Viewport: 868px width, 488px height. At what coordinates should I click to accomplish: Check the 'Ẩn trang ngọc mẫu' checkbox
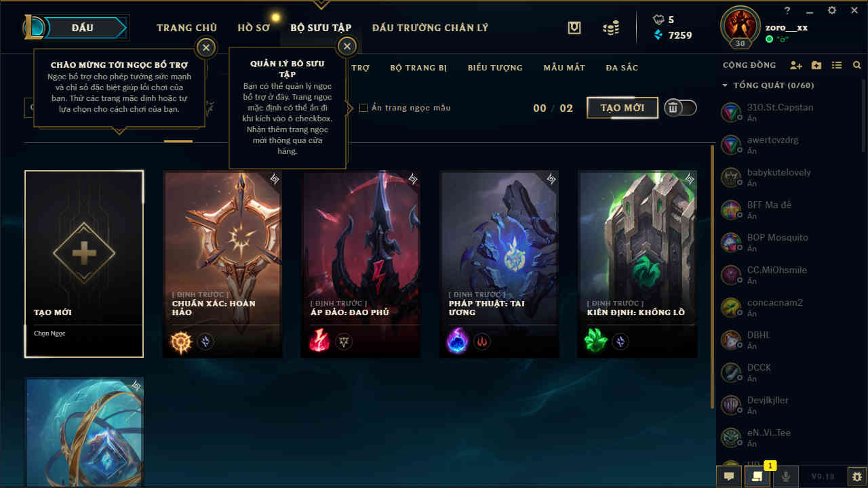pos(363,108)
